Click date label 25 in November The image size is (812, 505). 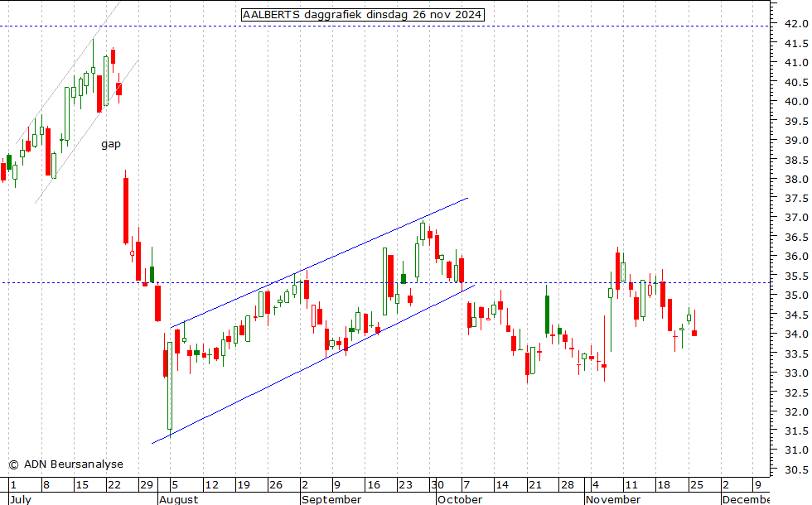pos(697,485)
